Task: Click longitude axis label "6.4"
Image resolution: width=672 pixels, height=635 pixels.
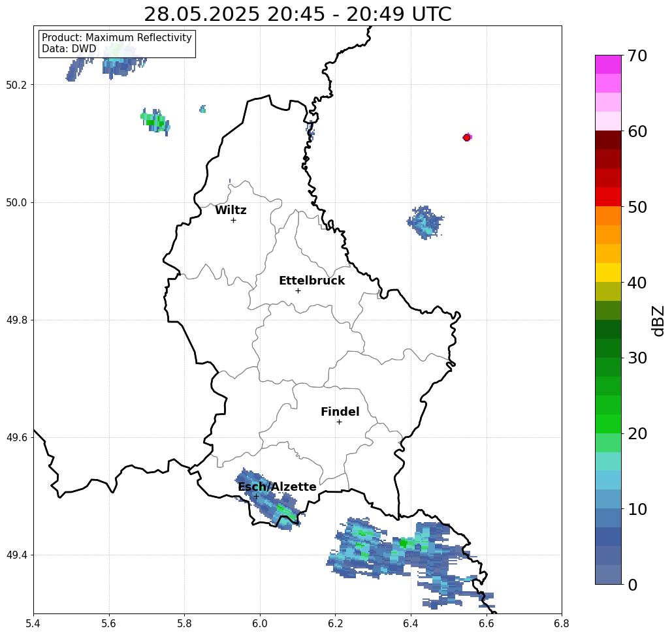Action: [411, 623]
